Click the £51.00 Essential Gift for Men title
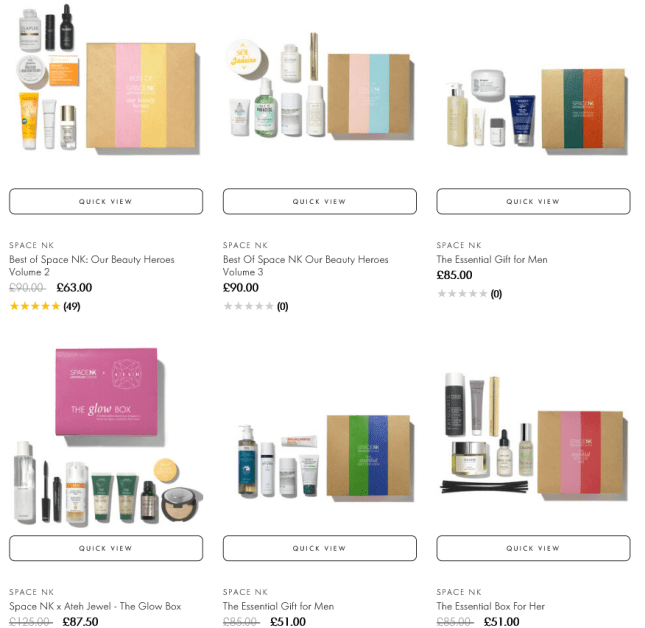The image size is (645, 628). click(278, 606)
